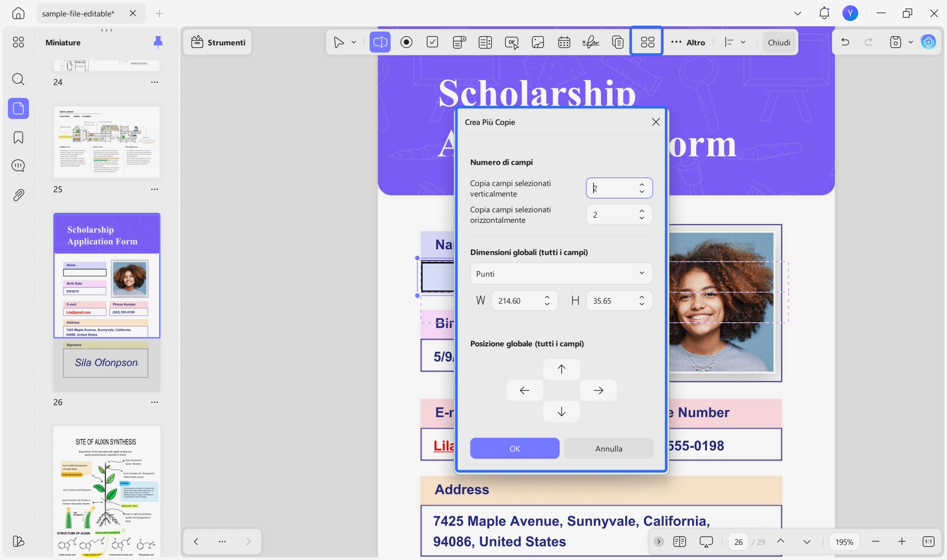The image size is (947, 560).
Task: Open page 26 thumbnail options menu
Action: point(154,402)
